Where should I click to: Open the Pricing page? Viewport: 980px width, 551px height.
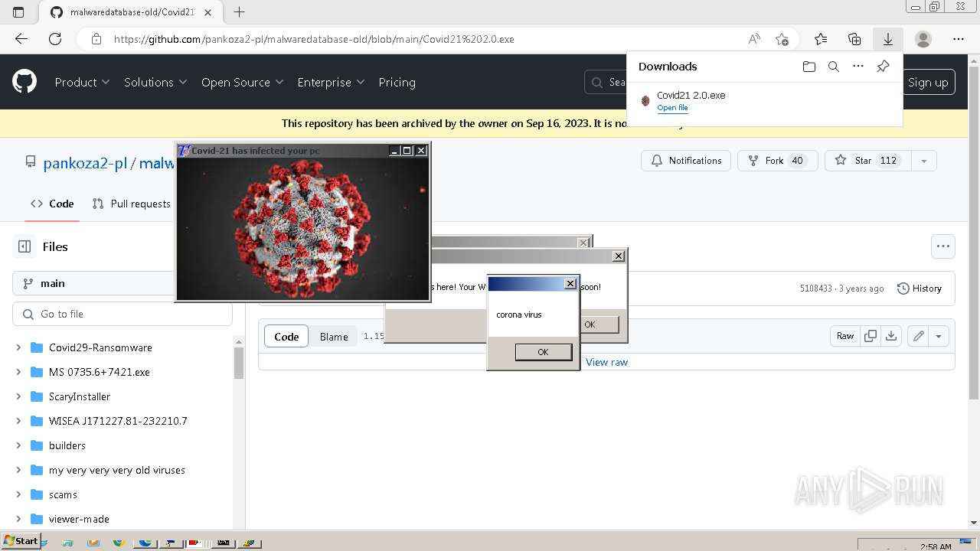point(397,82)
